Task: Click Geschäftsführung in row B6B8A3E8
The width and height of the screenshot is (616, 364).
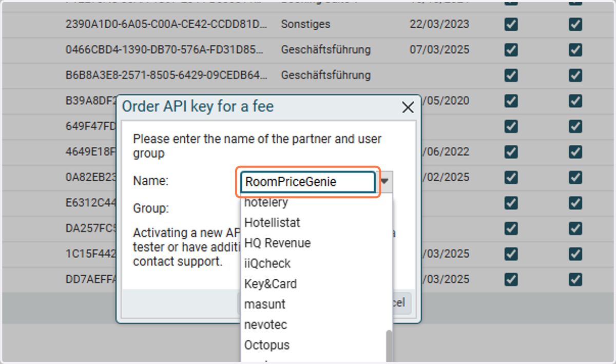Action: 325,75
